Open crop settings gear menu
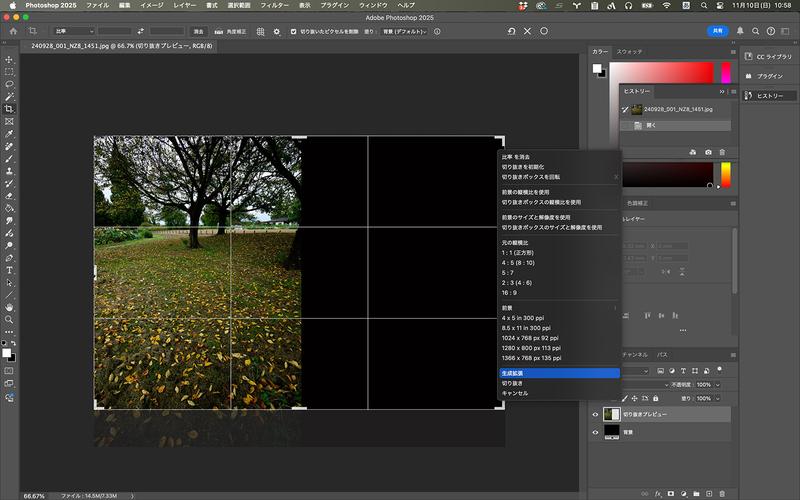The image size is (800, 500). pos(277,31)
